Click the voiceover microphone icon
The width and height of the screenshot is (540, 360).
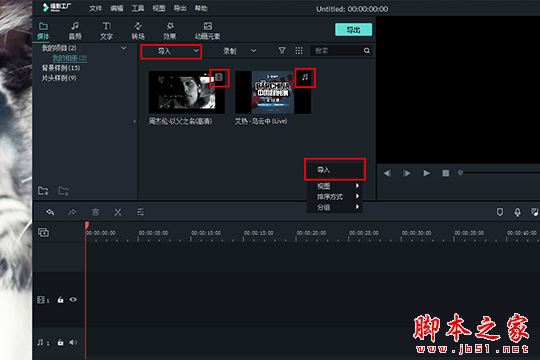click(x=517, y=212)
